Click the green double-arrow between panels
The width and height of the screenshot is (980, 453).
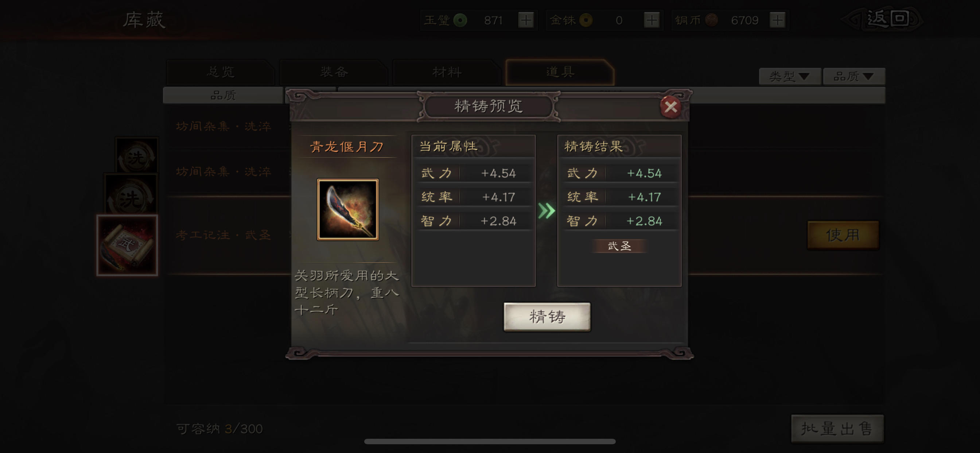pos(546,210)
